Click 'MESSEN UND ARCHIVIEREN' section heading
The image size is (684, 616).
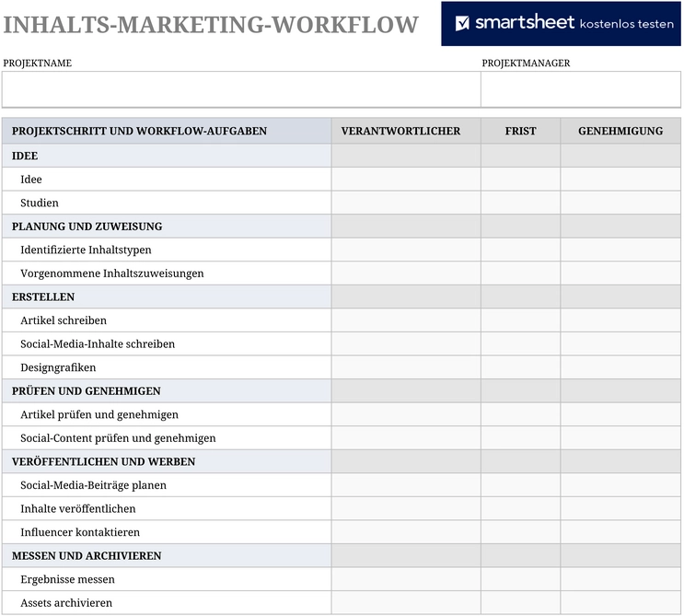click(x=87, y=556)
